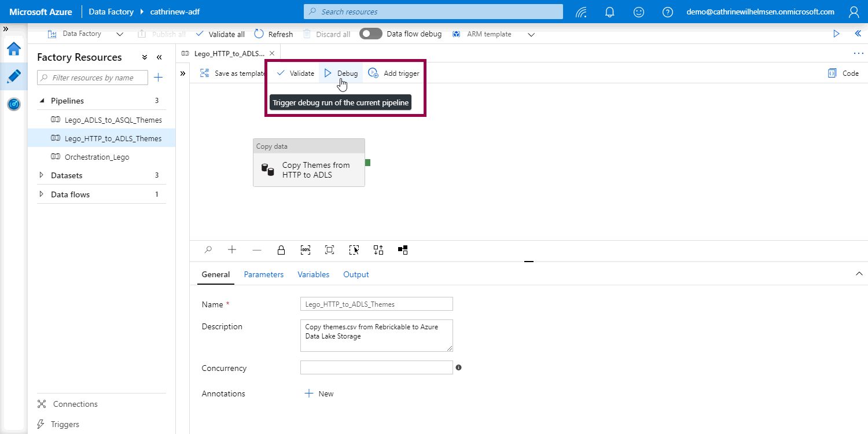Screen dimensions: 868x434
Task: Expand the Data flows section
Action: click(x=41, y=194)
